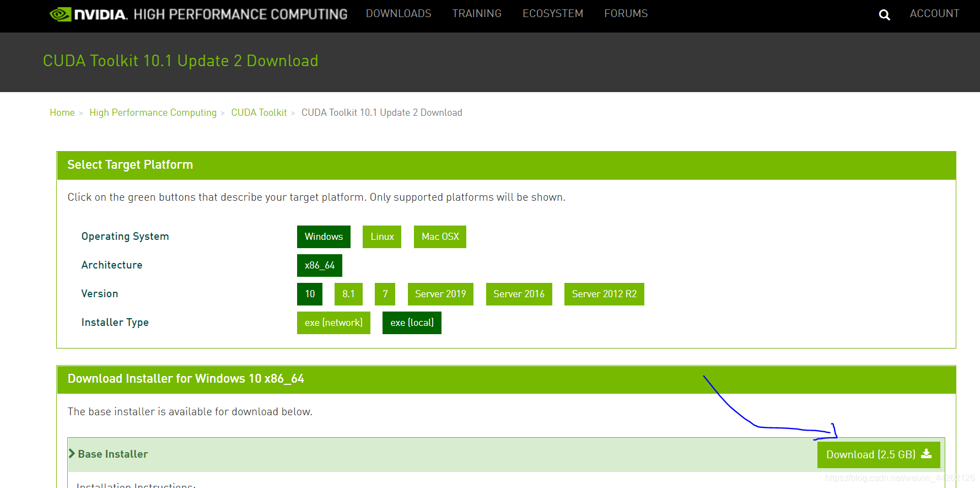Screen dimensions: 980x488
Task: Click the NVIDIA logo
Action: (89, 14)
